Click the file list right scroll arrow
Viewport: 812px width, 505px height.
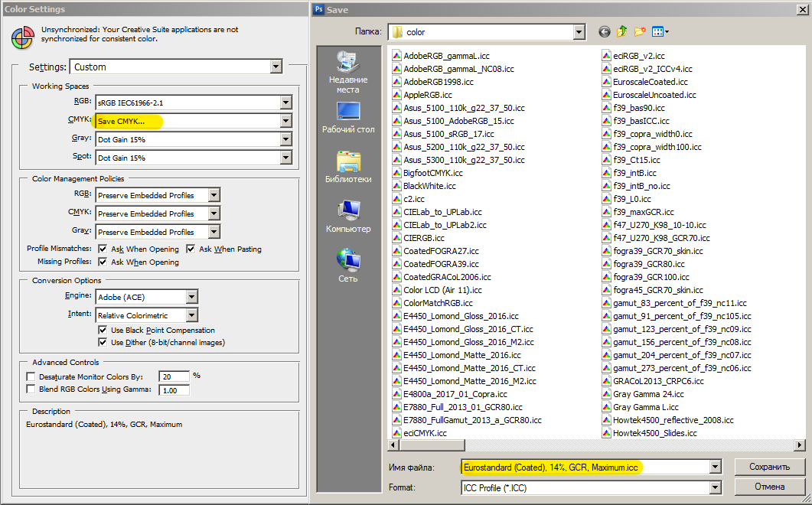point(800,445)
